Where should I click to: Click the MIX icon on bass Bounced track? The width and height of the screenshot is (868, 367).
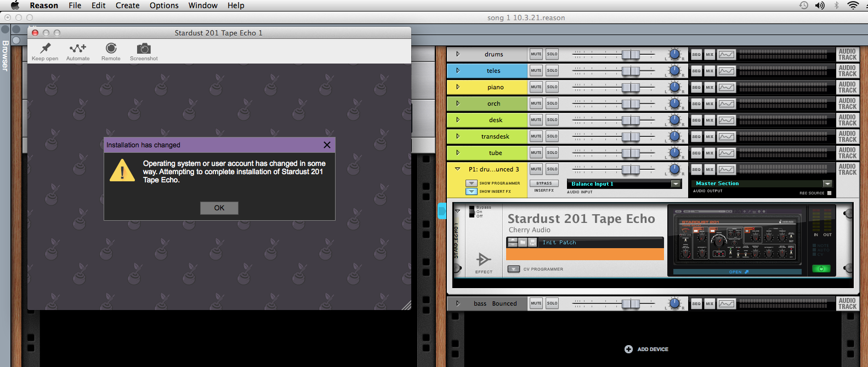coord(710,303)
